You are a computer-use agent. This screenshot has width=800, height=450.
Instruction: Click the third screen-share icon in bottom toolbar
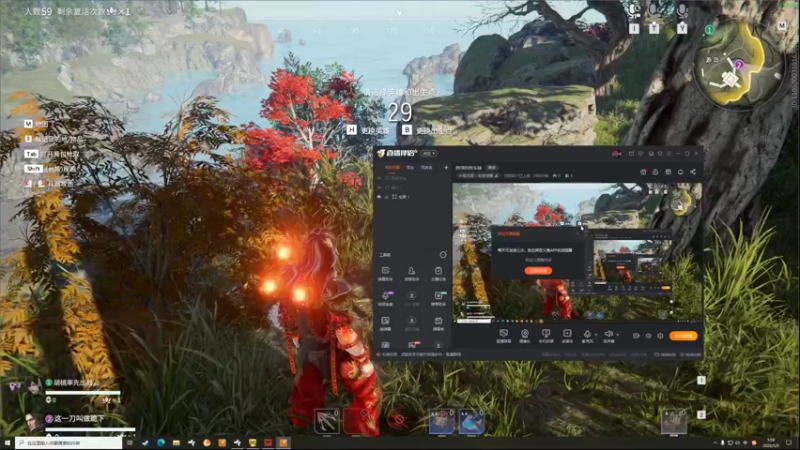(x=546, y=335)
